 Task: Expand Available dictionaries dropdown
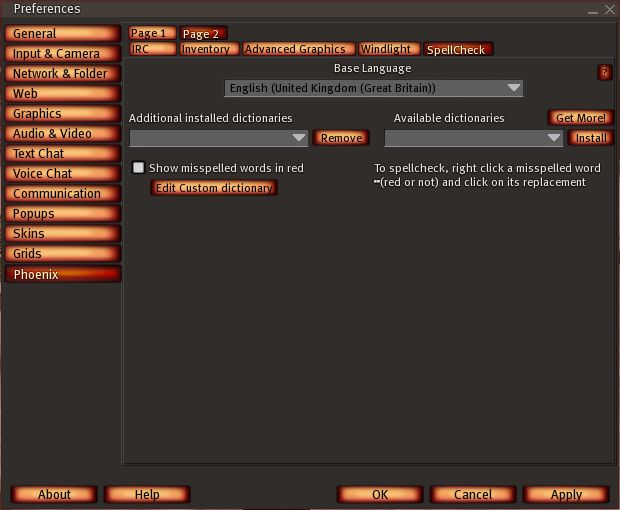[474, 138]
